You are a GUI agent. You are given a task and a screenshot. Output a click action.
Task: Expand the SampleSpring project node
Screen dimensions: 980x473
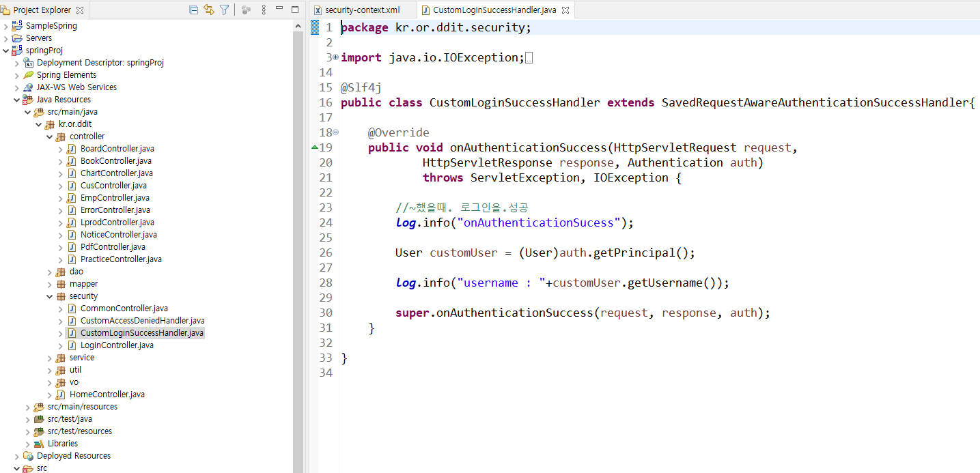click(6, 26)
